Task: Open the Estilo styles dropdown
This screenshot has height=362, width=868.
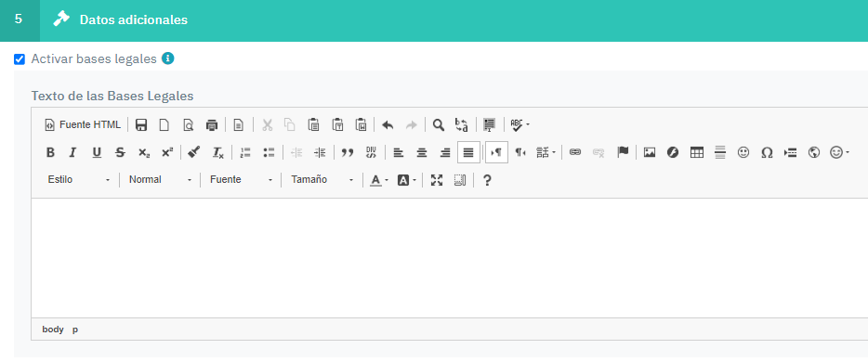Action: pyautogui.click(x=79, y=180)
